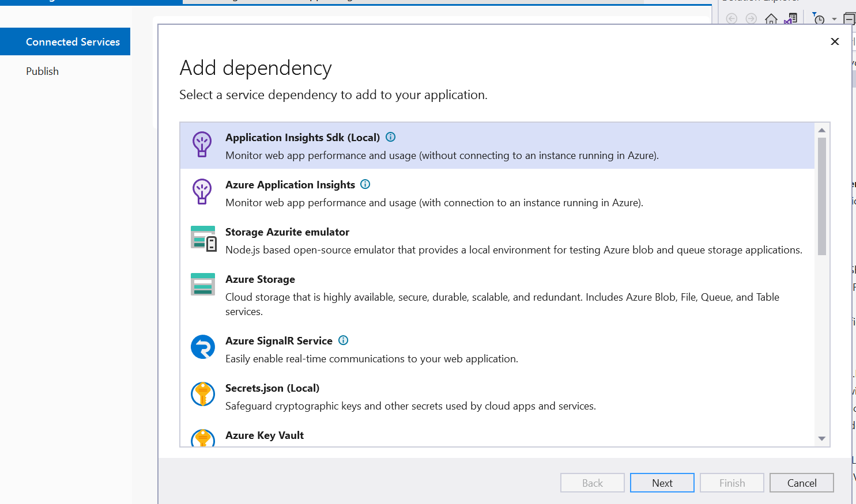Click the scroll up arrow of dependency list
This screenshot has width=856, height=504.
coord(822,130)
